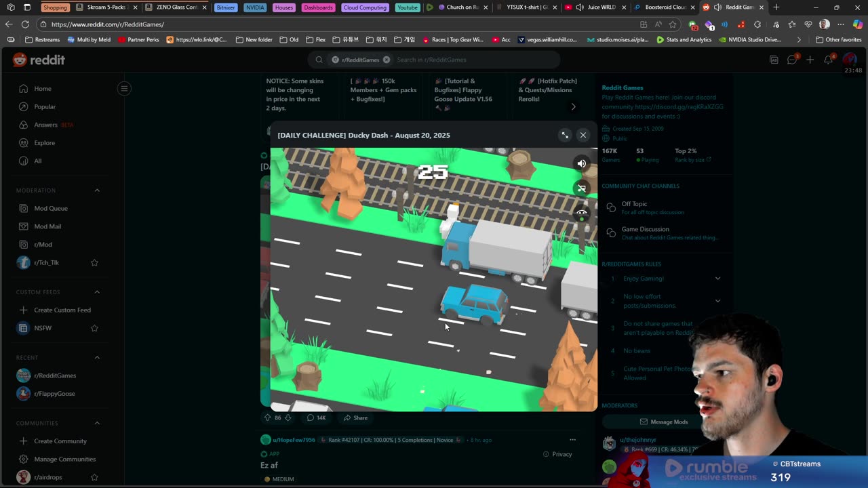This screenshot has width=868, height=488.
Task: Favorite r/airdrops with the star icon
Action: coord(94,477)
